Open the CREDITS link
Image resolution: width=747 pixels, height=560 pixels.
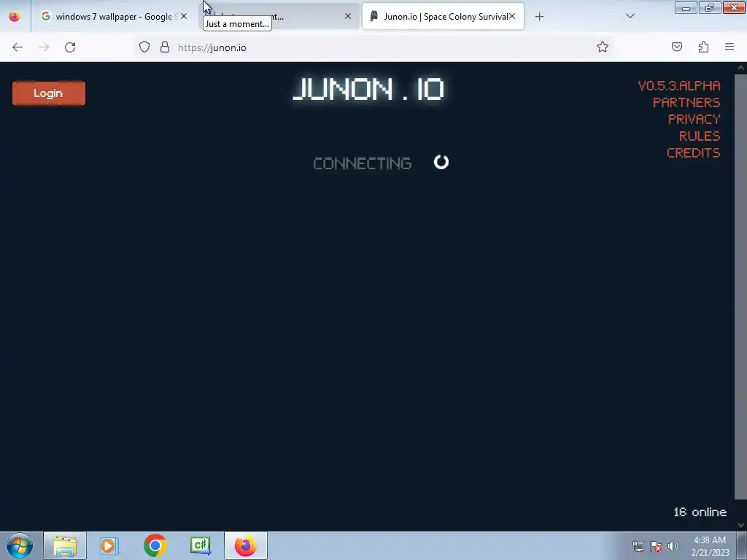[x=693, y=152]
